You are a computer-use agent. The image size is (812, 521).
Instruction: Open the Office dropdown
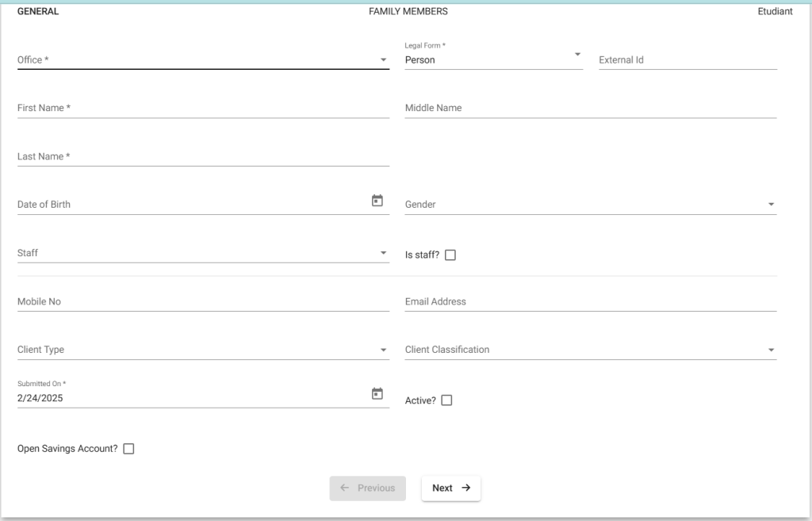pos(384,59)
